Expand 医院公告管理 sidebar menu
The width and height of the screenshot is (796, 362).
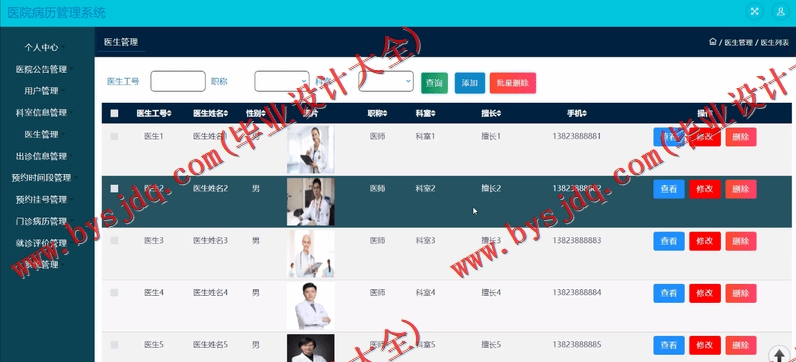[42, 69]
